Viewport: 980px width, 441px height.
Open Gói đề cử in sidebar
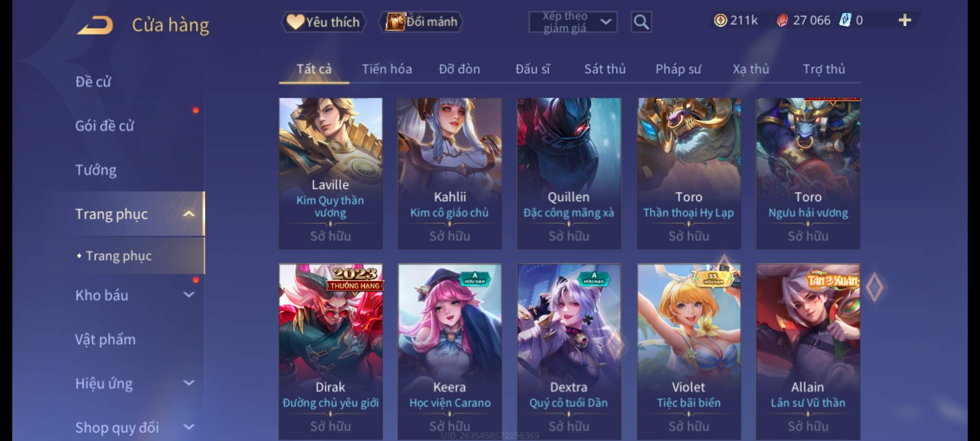pyautogui.click(x=105, y=126)
